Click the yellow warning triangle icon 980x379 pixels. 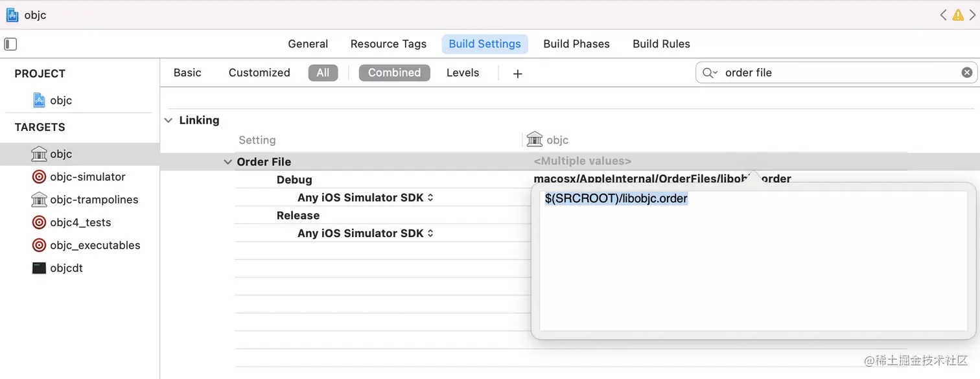coord(958,14)
